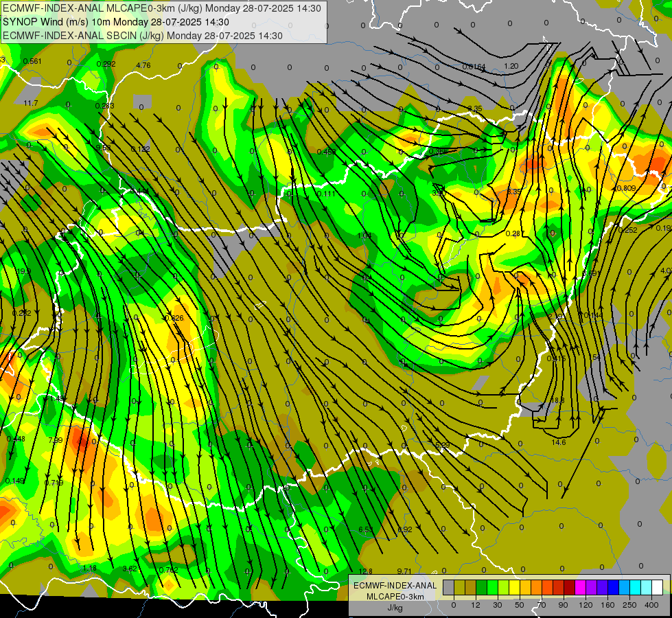Screen dimensions: 672x618
Task: Click the map value 0.111
Action: pyautogui.click(x=326, y=194)
